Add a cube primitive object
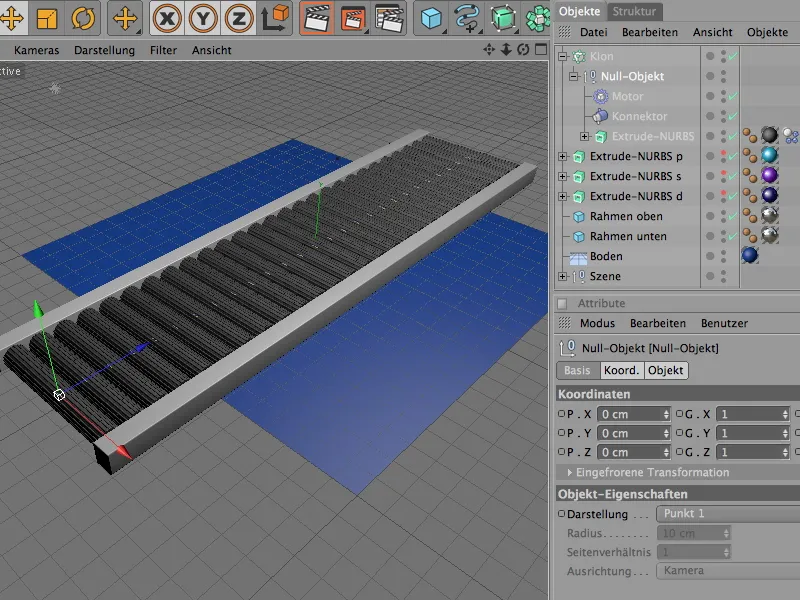This screenshot has height=600, width=800. (431, 18)
